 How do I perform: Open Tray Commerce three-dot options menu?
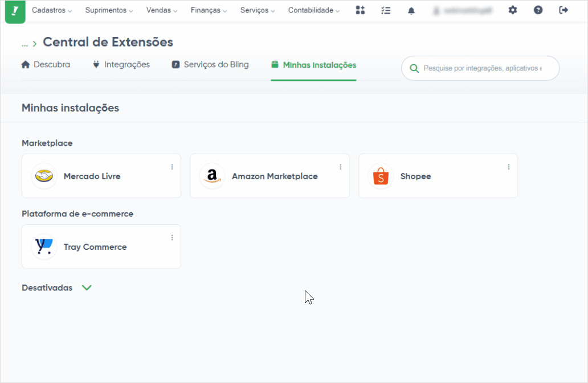point(172,238)
